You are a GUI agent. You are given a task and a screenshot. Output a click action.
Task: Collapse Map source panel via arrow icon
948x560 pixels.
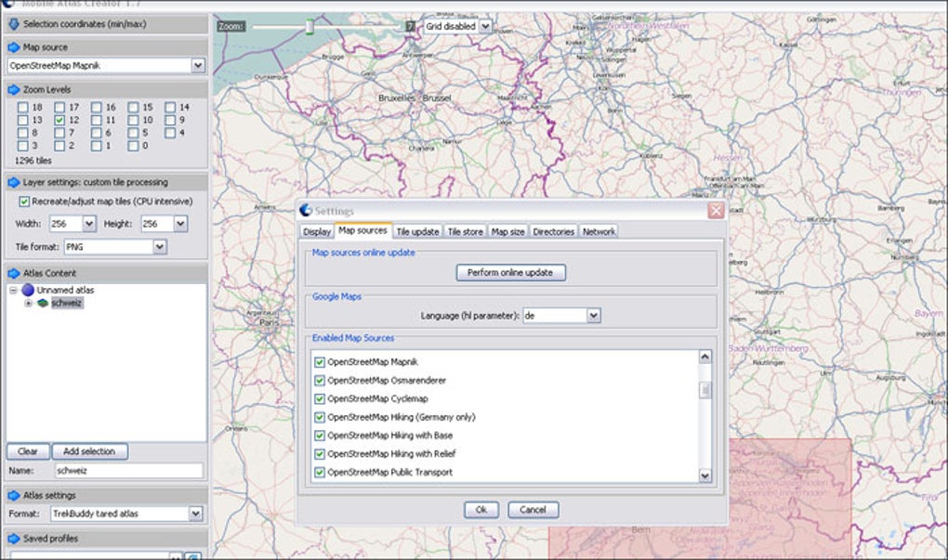[x=14, y=47]
